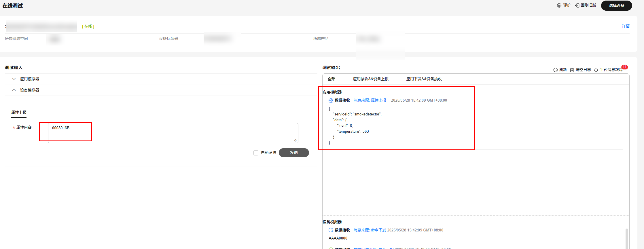Screen dimensions: 644x249
Task: Click the 调试输入 heading
Action: tap(14, 68)
